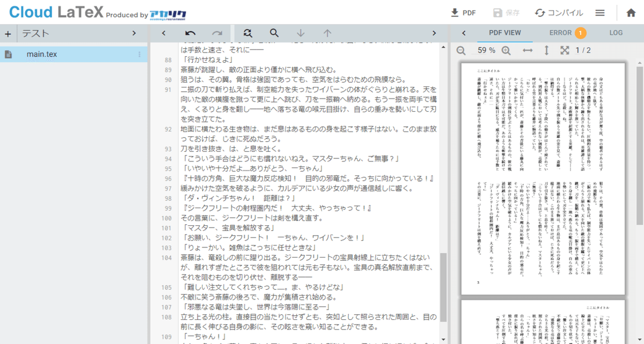The image size is (644, 344).
Task: Select the main.tex file
Action: (x=74, y=54)
